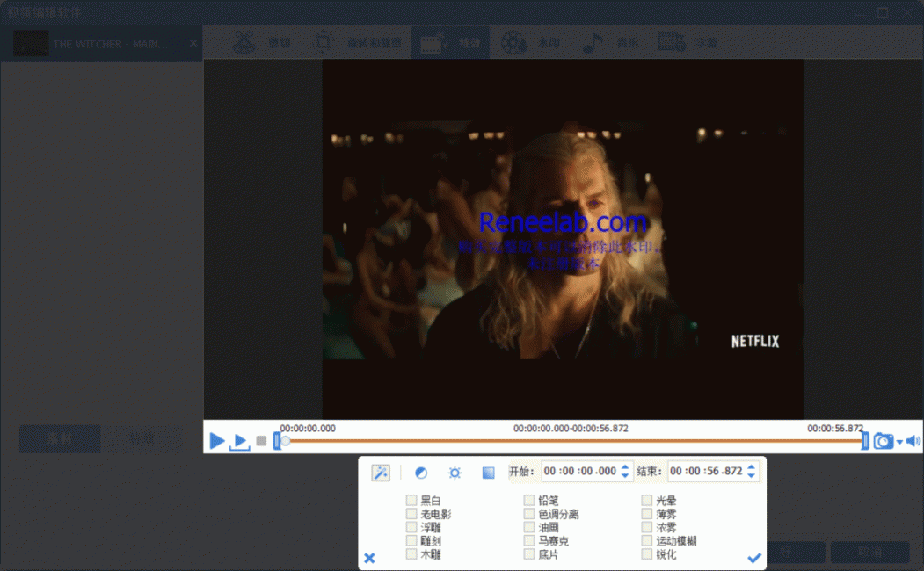
Task: Open the brightness sun icon
Action: [455, 473]
